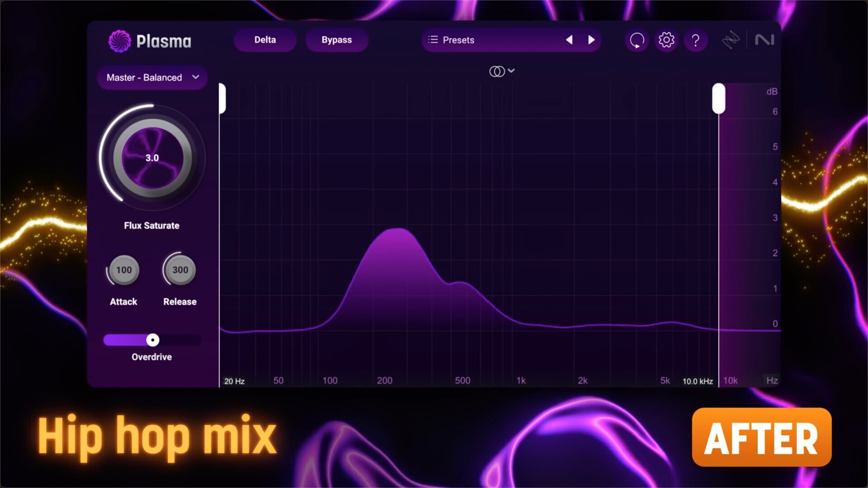Click the Flux Saturate knob
The height and width of the screenshot is (488, 868).
coord(152,158)
